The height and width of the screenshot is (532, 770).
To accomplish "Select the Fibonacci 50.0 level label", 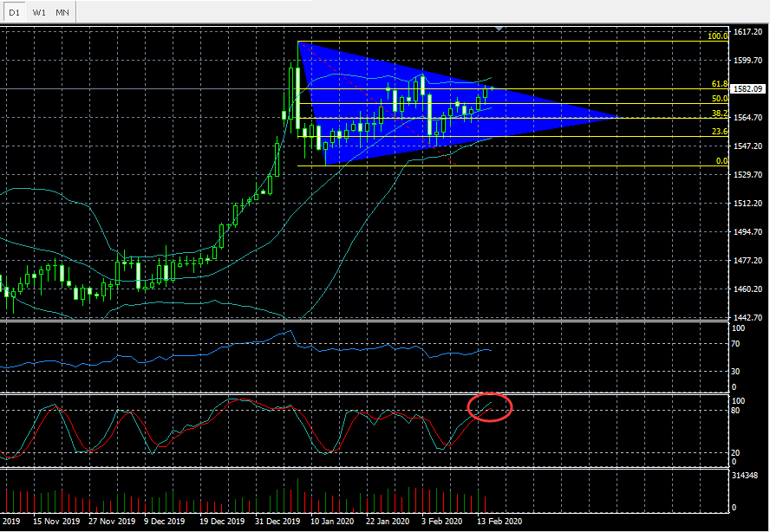I will coord(720,99).
